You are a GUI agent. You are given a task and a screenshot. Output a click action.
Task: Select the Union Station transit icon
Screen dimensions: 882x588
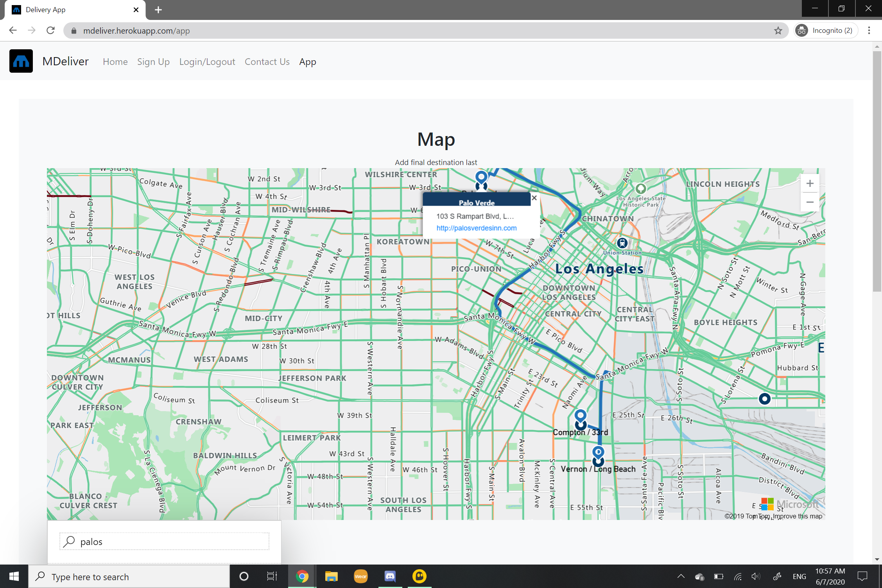pos(622,243)
